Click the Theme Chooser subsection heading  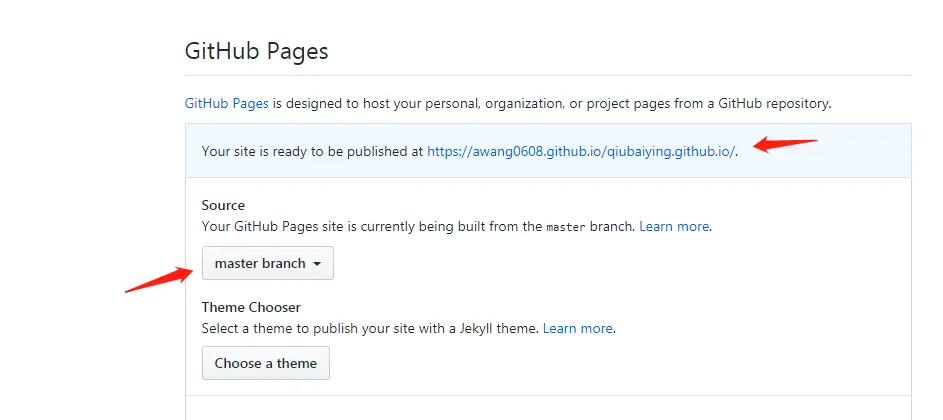[x=251, y=307]
